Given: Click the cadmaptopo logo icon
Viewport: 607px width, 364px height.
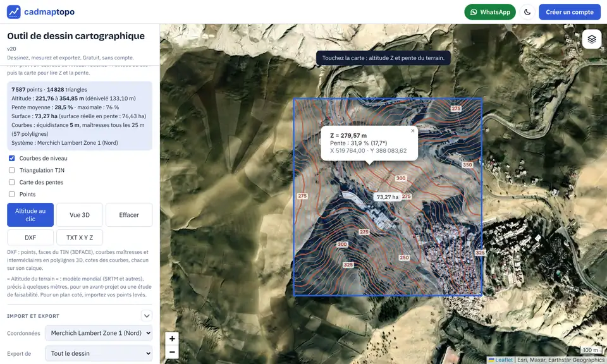Looking at the screenshot, I should (13, 12).
